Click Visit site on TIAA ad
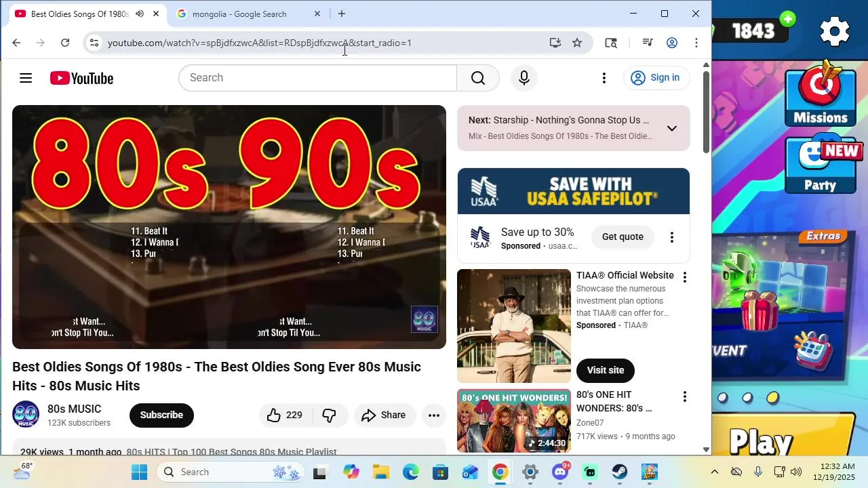The width and height of the screenshot is (868, 488). click(606, 370)
